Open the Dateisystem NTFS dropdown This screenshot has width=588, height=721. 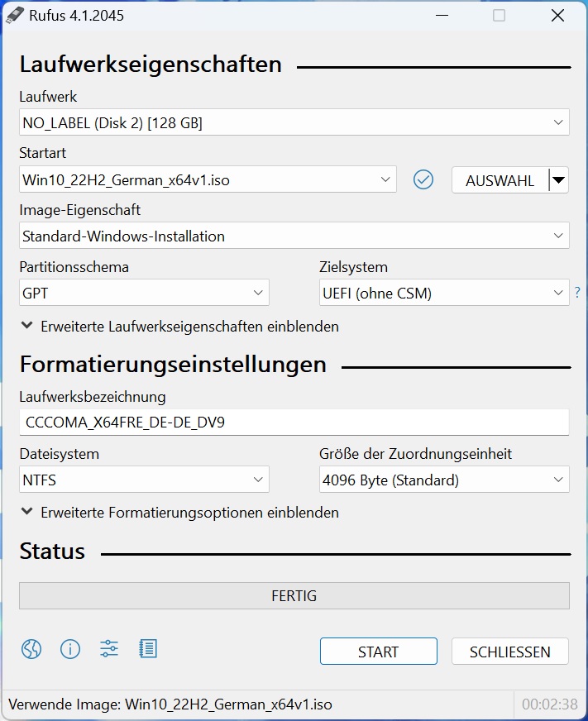pos(144,480)
